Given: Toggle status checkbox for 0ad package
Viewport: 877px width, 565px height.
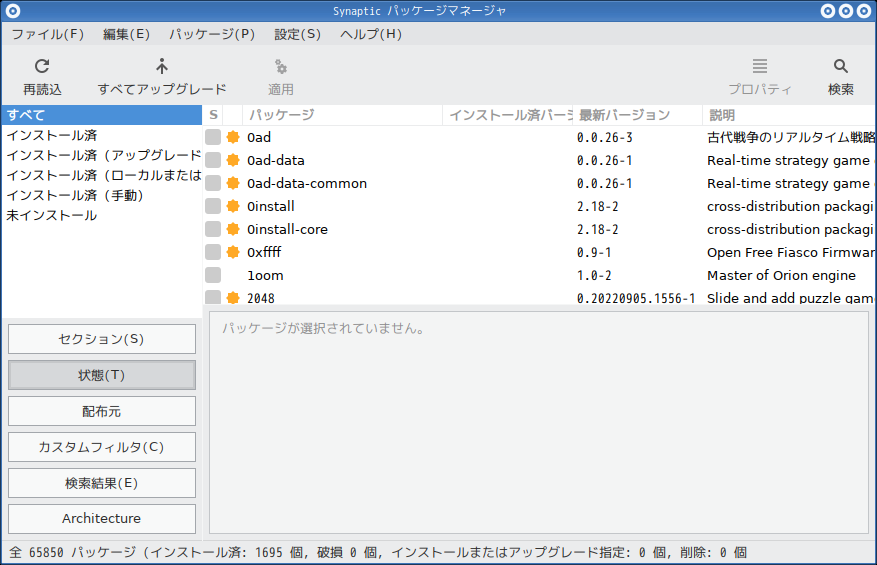Looking at the screenshot, I should coord(213,137).
